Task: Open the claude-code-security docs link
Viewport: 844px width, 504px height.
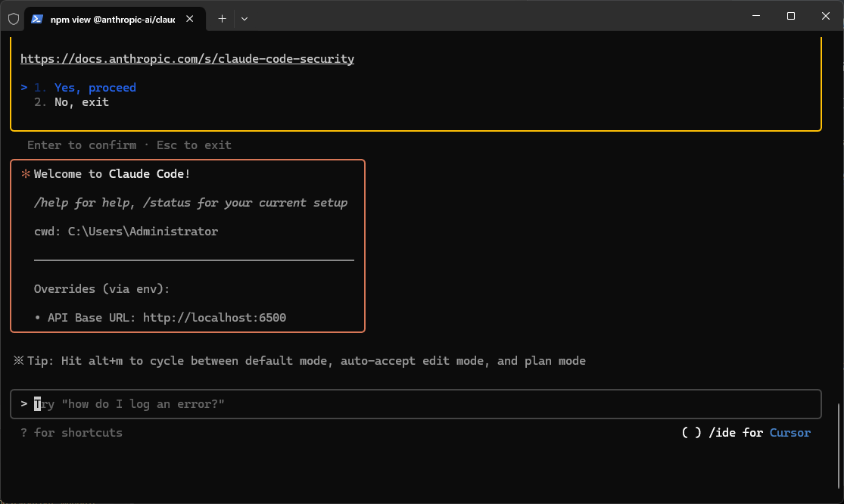Action: (x=187, y=59)
